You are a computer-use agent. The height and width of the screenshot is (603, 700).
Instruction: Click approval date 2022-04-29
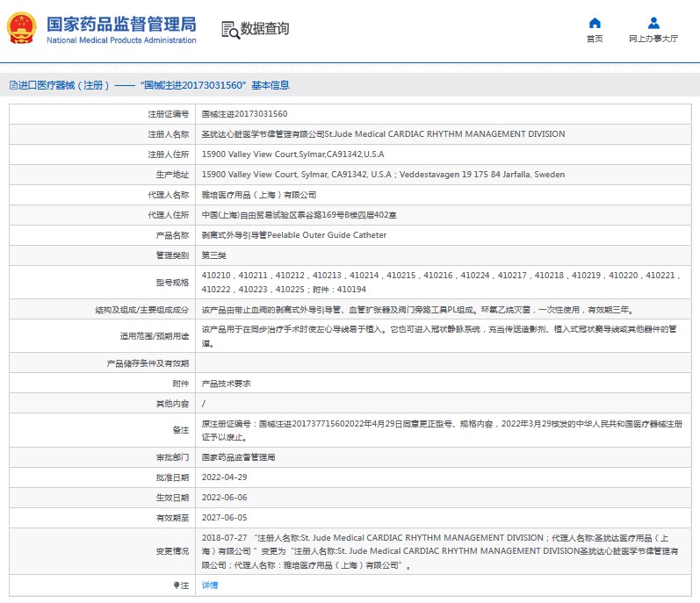click(x=225, y=477)
